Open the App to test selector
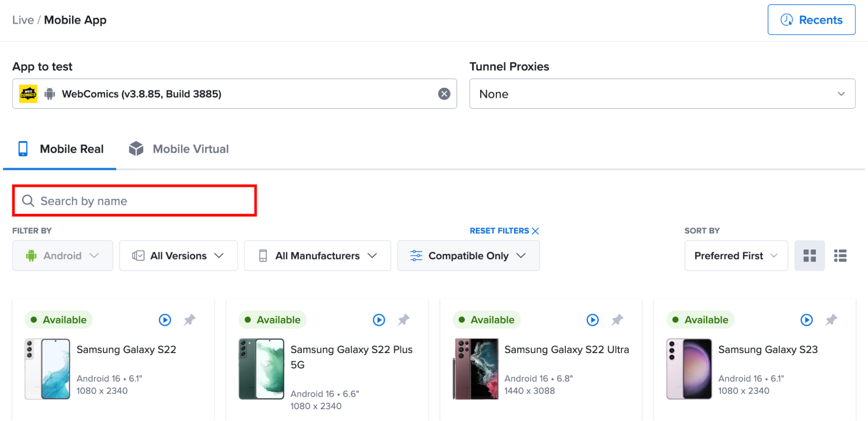Viewport: 868px width, 421px height. [234, 94]
